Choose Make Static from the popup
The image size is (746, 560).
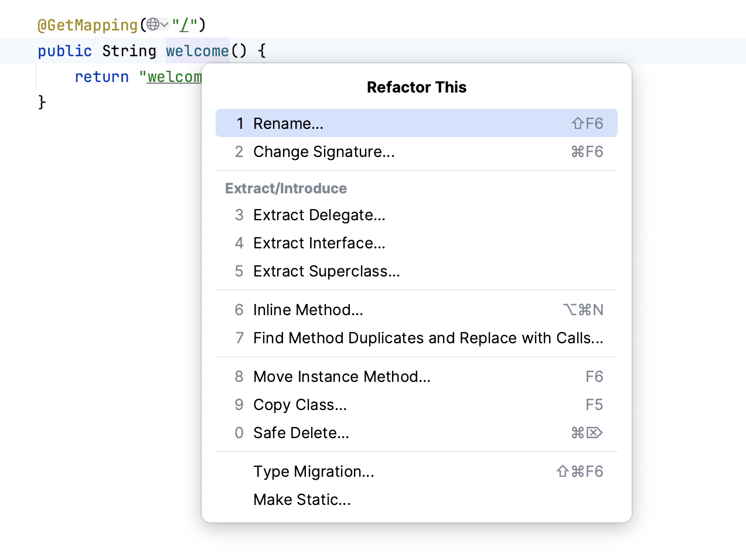click(302, 499)
